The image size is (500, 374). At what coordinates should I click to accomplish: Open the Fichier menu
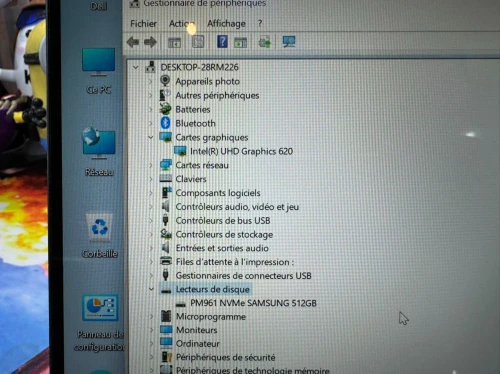[143, 24]
